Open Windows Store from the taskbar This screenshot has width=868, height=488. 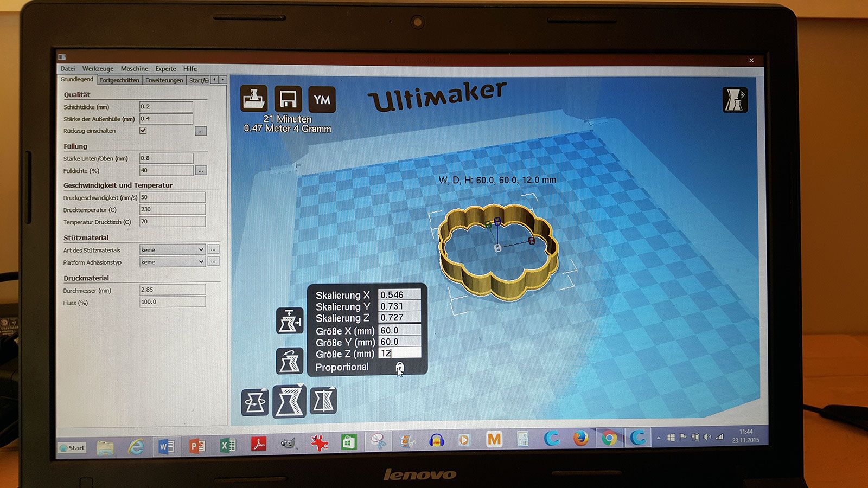349,442
